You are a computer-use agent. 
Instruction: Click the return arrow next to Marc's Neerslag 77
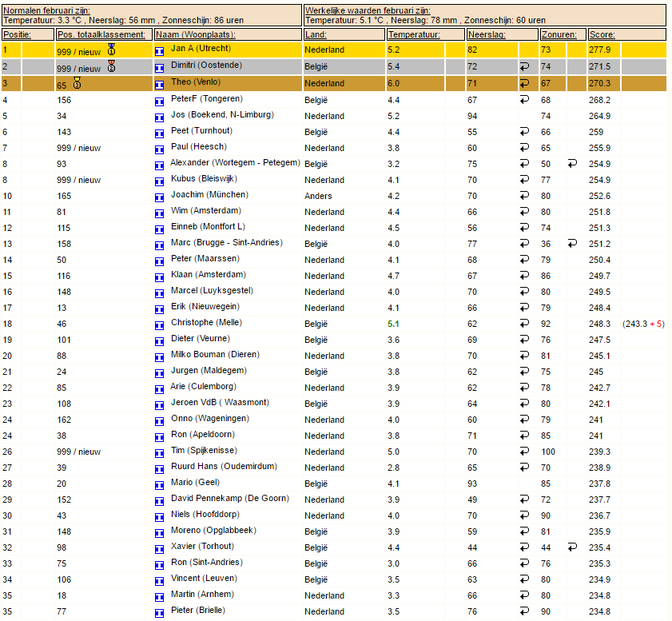524,244
